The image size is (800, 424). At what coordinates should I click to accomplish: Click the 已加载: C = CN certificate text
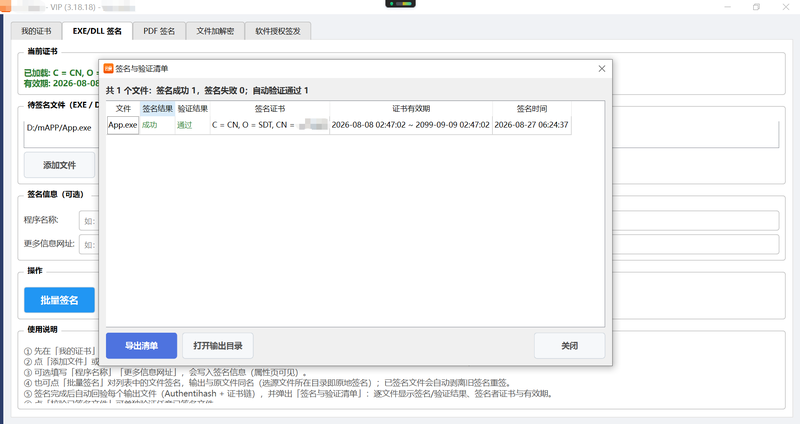(x=61, y=73)
